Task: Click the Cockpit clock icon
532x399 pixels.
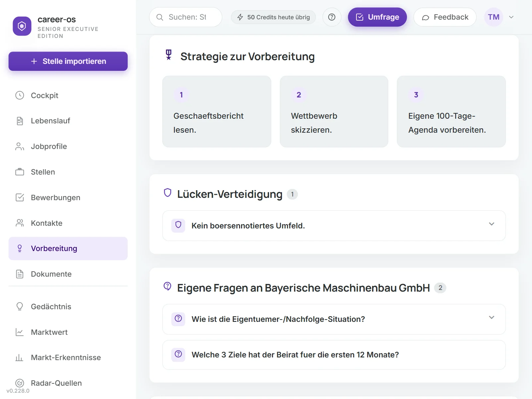Action: pyautogui.click(x=20, y=95)
